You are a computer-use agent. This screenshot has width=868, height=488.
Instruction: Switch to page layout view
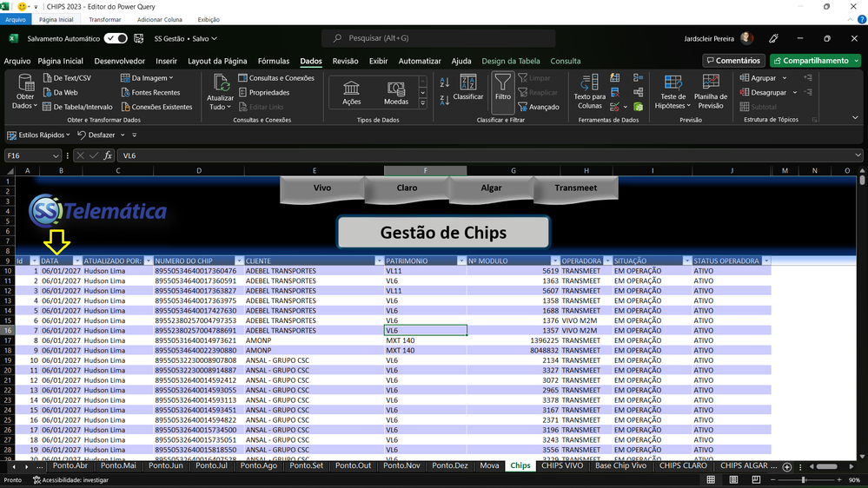coord(733,479)
